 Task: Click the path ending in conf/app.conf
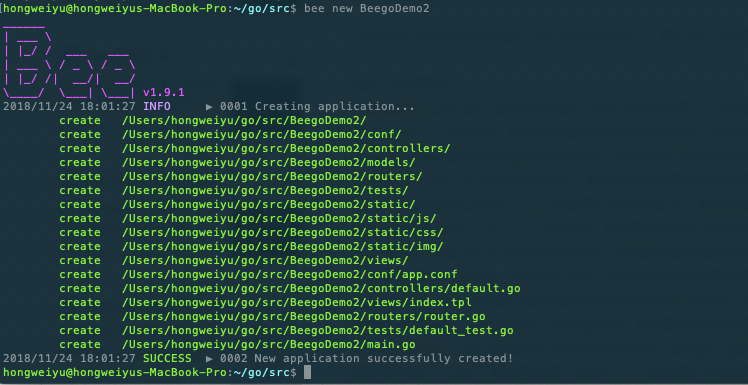[x=290, y=274]
